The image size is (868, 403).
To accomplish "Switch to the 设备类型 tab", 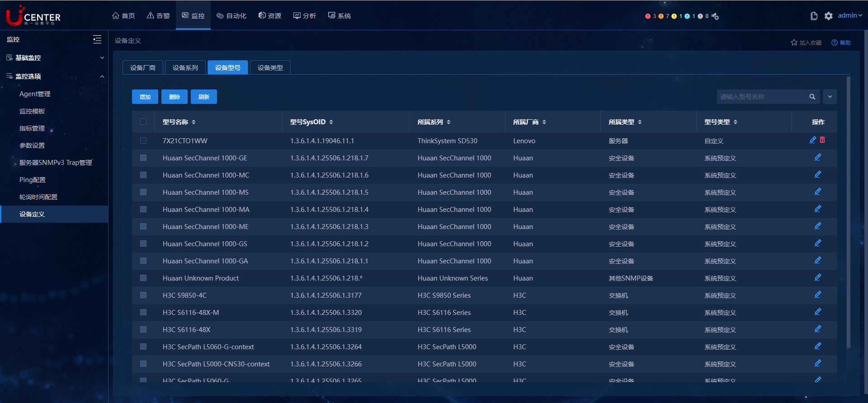I will tap(270, 67).
